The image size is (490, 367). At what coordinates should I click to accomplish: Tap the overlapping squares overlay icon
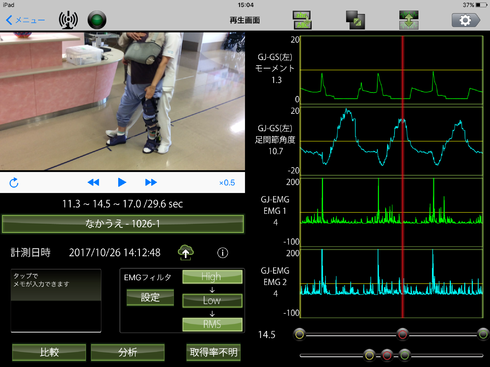coord(355,20)
